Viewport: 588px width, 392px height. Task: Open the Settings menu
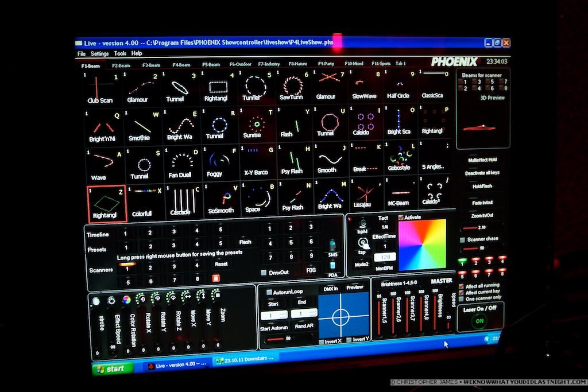tap(99, 53)
